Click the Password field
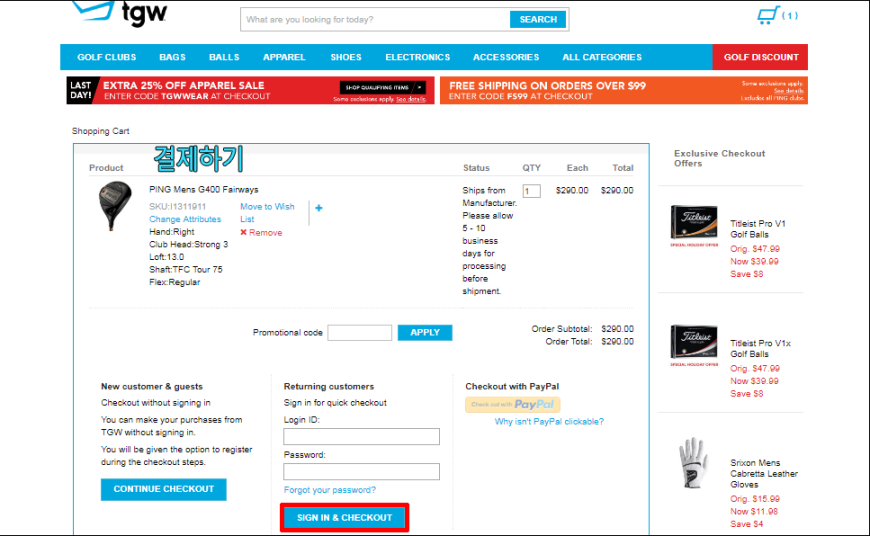The height and width of the screenshot is (536, 870). [x=361, y=472]
